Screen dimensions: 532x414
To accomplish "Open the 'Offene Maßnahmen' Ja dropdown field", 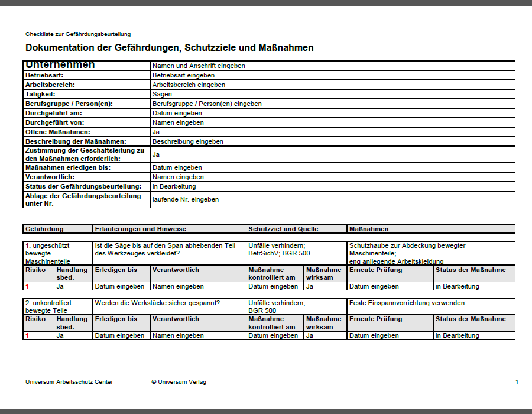I will (332, 132).
